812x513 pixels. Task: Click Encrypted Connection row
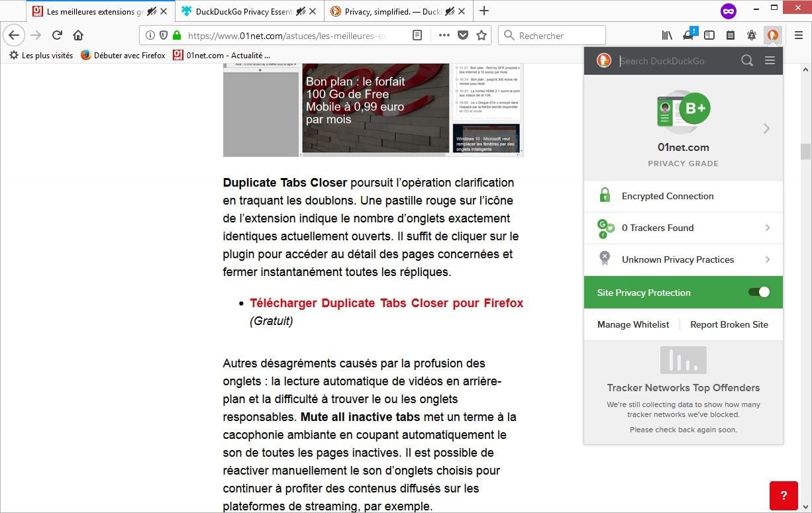684,196
